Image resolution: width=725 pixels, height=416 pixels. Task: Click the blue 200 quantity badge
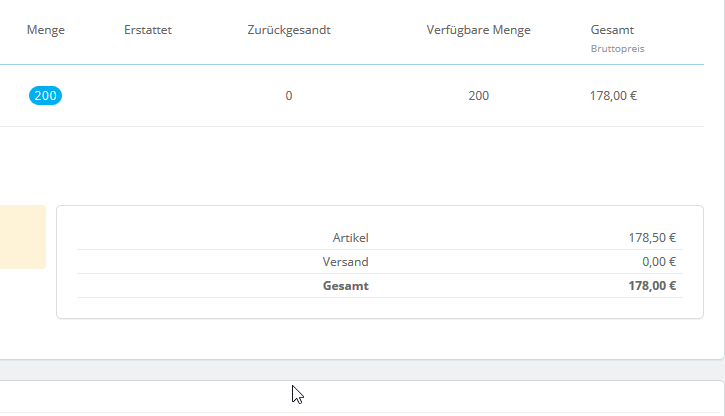pos(45,96)
